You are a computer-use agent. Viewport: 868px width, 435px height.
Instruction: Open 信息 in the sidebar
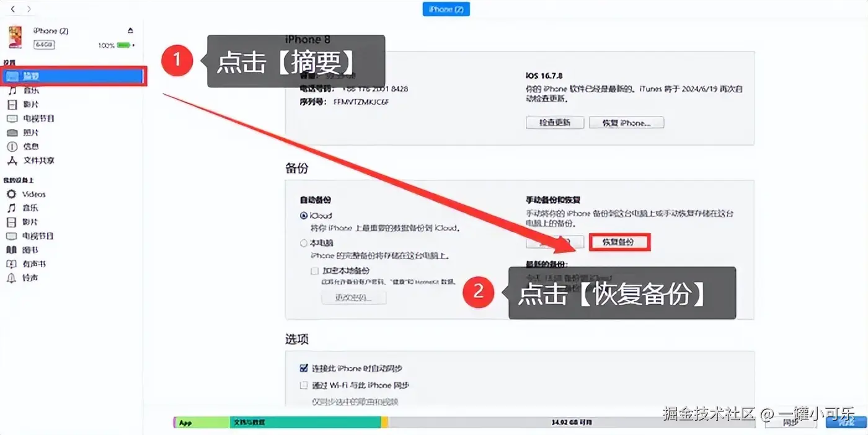tap(31, 147)
